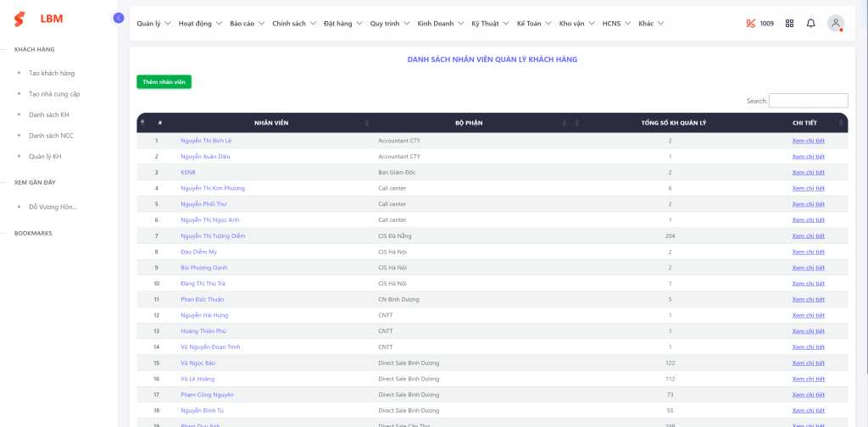
Task: Select Tạo khách hàng in sidebar
Action: (x=52, y=74)
